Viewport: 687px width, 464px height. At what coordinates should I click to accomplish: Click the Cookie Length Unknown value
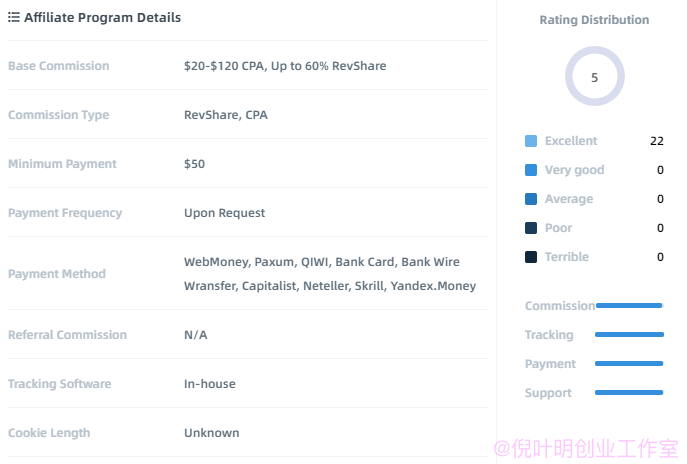[212, 433]
